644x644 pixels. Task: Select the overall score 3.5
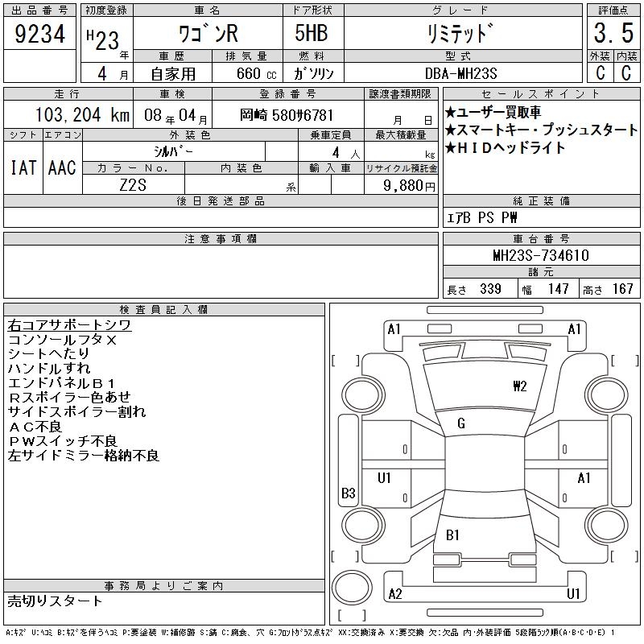[613, 33]
